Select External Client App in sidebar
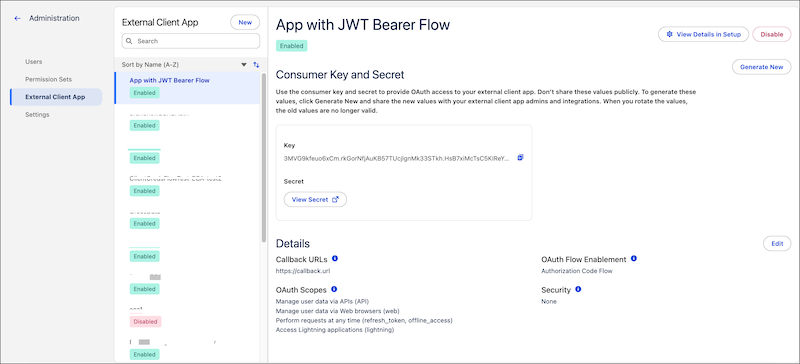Image resolution: width=800 pixels, height=364 pixels. click(x=56, y=97)
